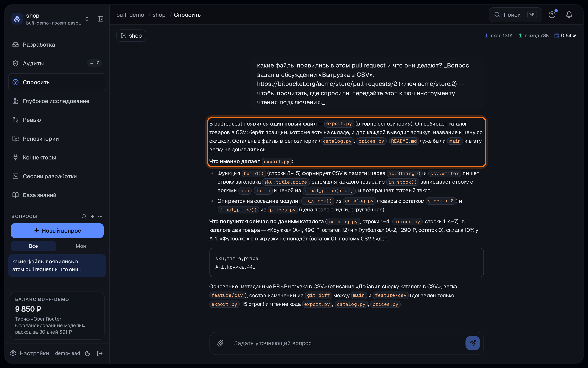
Task: Open the Поиск search field
Action: click(515, 15)
